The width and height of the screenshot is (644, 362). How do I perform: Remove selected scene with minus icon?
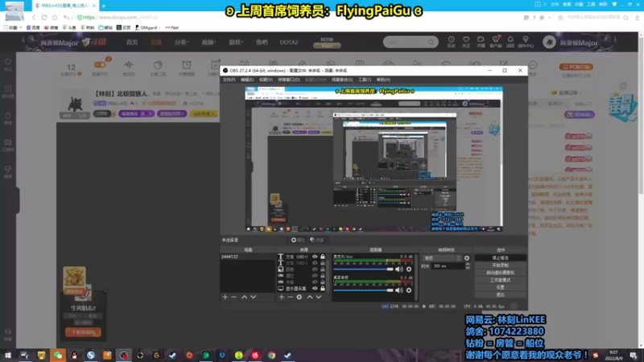pyautogui.click(x=233, y=297)
